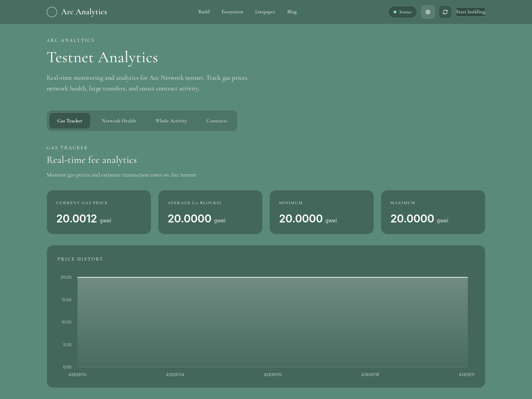Click the 0.00 y-axis label
This screenshot has width=532, height=399.
tap(67, 367)
